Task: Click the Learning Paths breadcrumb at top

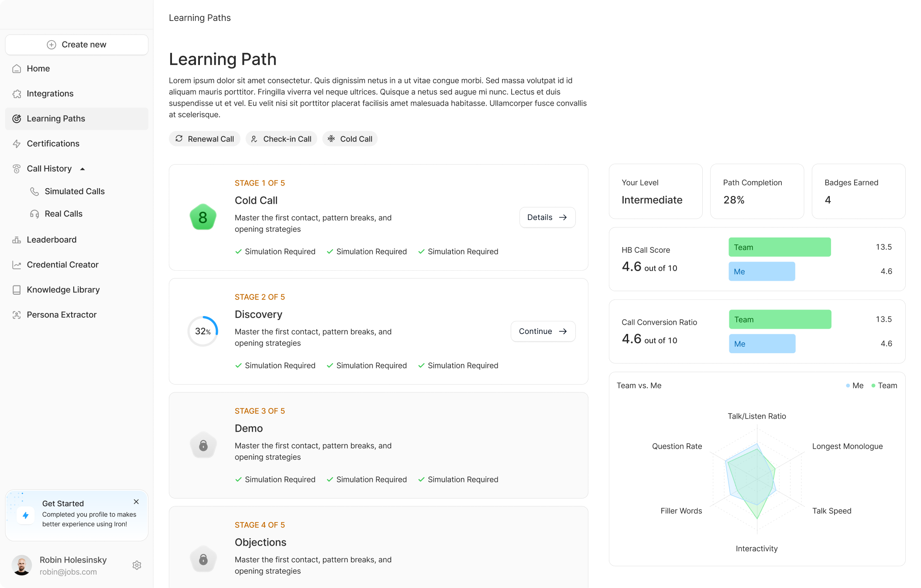Action: click(199, 18)
